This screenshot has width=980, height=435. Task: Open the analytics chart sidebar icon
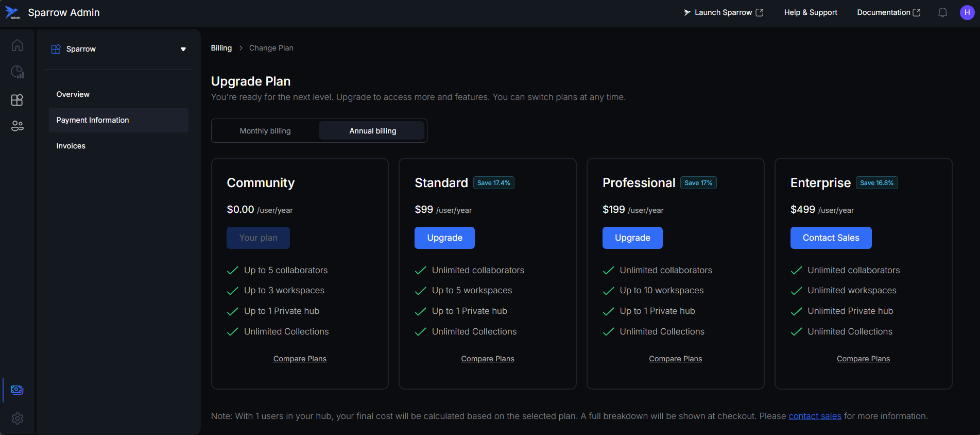point(17,72)
